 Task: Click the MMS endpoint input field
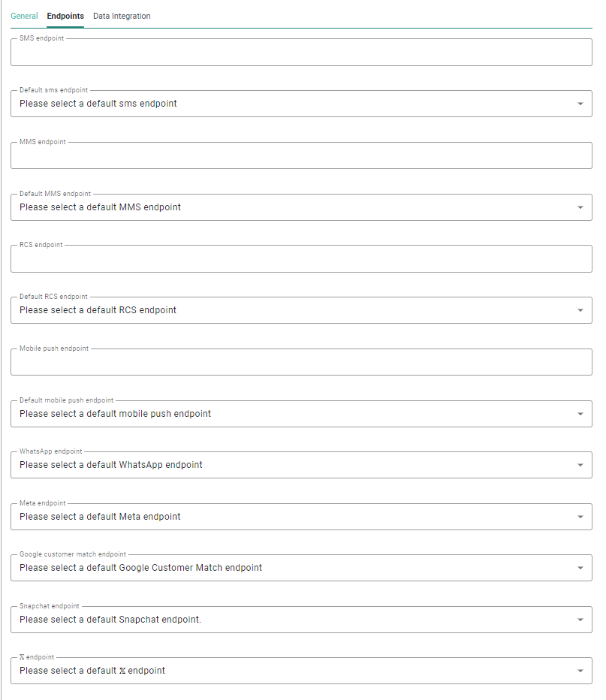(x=300, y=156)
